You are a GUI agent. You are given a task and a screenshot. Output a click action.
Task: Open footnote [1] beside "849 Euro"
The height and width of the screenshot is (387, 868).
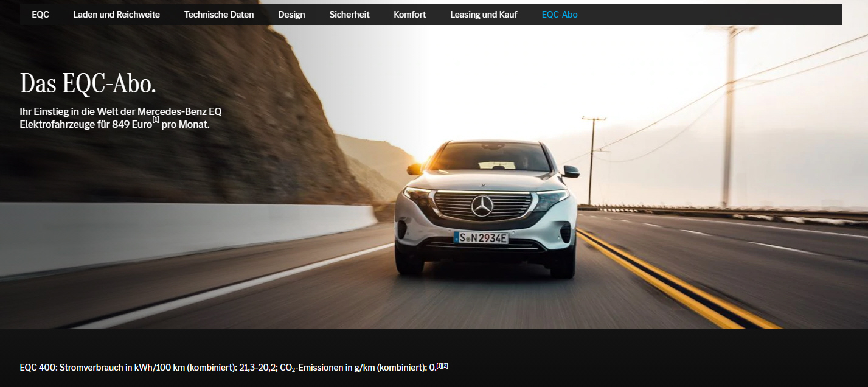[x=156, y=120]
